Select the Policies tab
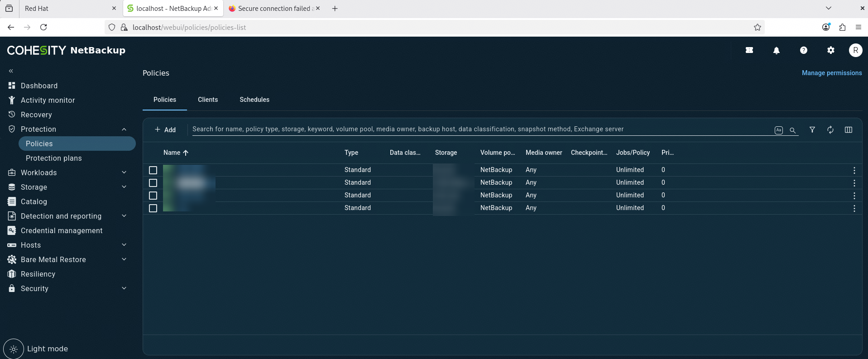The height and width of the screenshot is (359, 868). (x=165, y=100)
